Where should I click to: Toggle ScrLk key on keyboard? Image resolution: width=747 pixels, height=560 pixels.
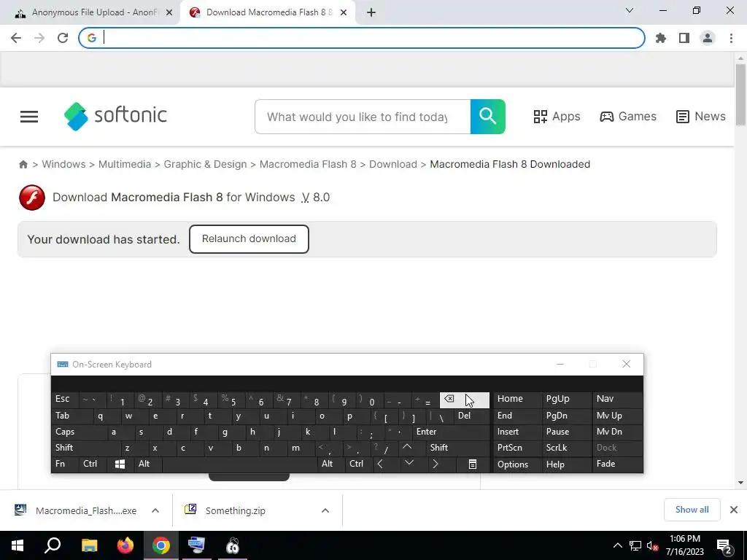(x=565, y=448)
